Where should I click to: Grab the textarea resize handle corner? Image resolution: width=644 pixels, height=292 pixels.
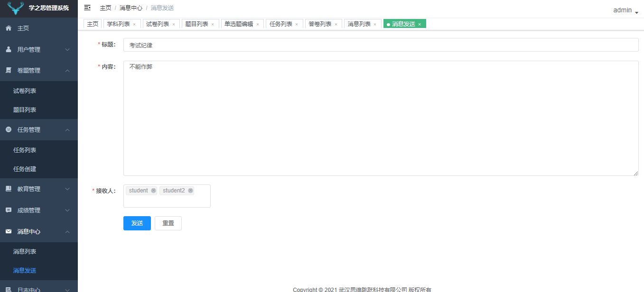click(x=635, y=173)
